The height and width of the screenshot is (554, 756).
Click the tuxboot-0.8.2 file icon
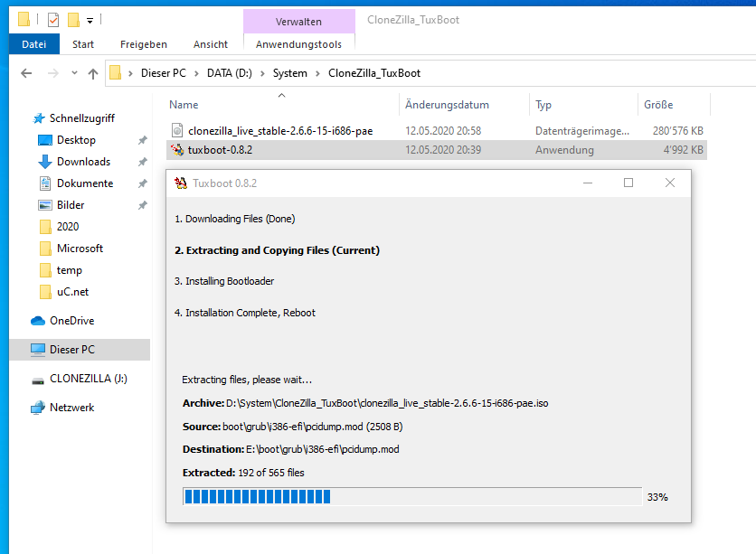(177, 150)
